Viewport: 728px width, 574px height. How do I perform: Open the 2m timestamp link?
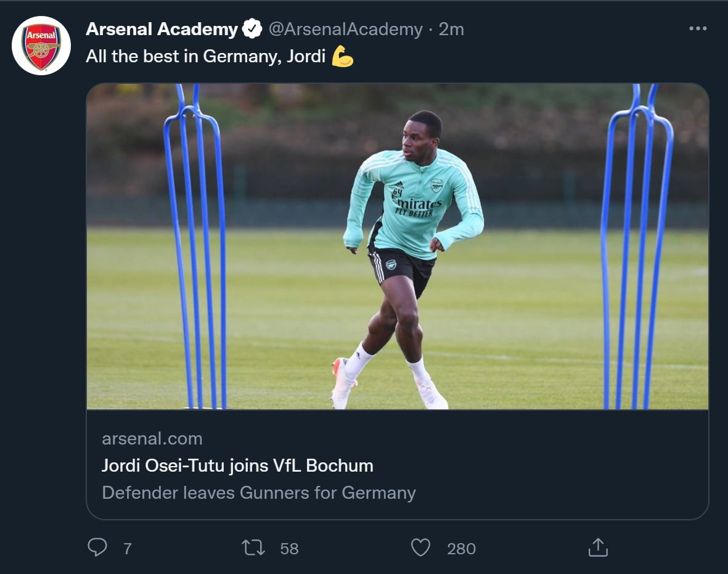pyautogui.click(x=451, y=29)
